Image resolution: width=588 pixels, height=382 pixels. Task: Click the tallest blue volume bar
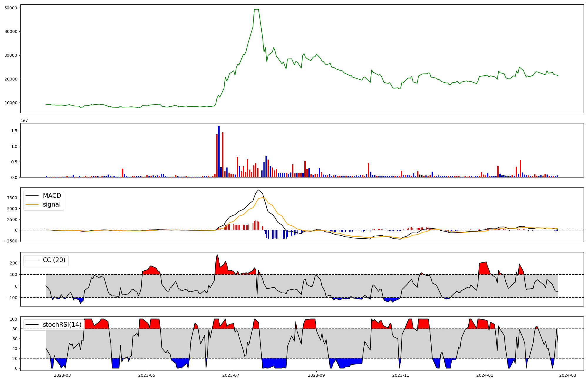click(219, 151)
